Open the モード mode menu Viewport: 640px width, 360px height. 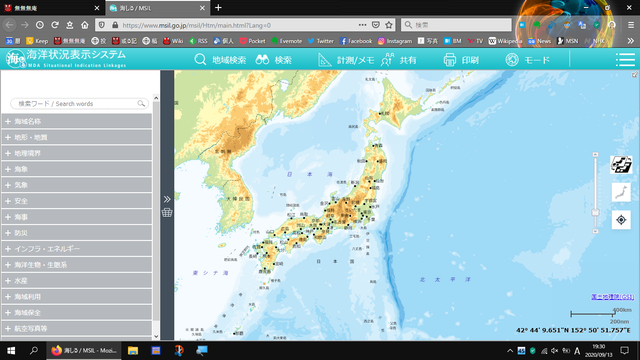click(x=528, y=60)
